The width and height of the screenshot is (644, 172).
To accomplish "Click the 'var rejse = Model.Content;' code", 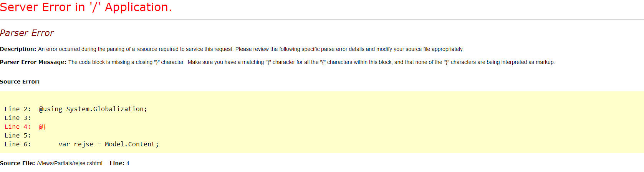I will tap(109, 144).
